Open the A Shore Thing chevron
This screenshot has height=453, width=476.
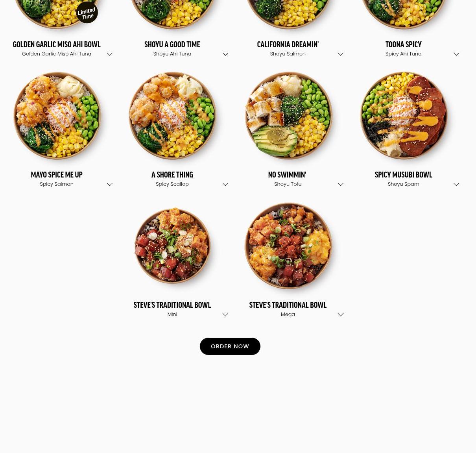(225, 184)
